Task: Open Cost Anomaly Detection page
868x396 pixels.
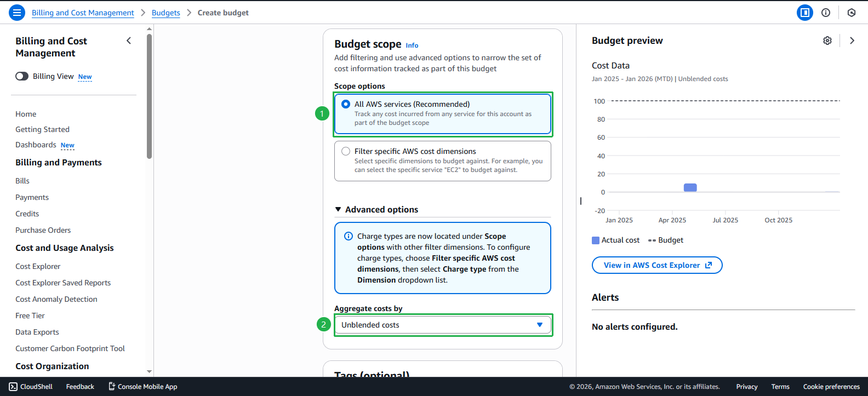Action: (56, 299)
